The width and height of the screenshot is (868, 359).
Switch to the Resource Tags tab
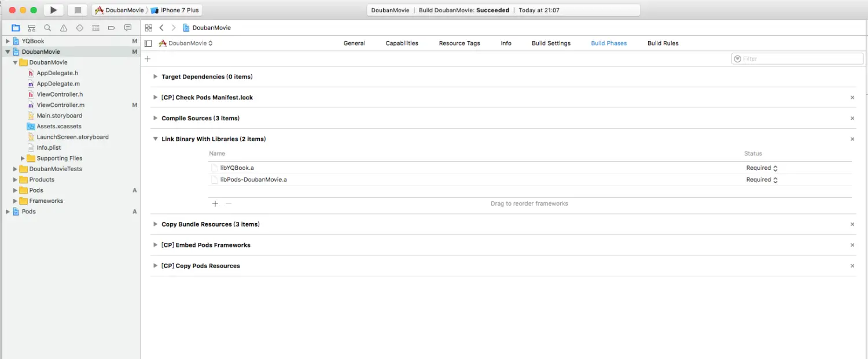coord(459,43)
